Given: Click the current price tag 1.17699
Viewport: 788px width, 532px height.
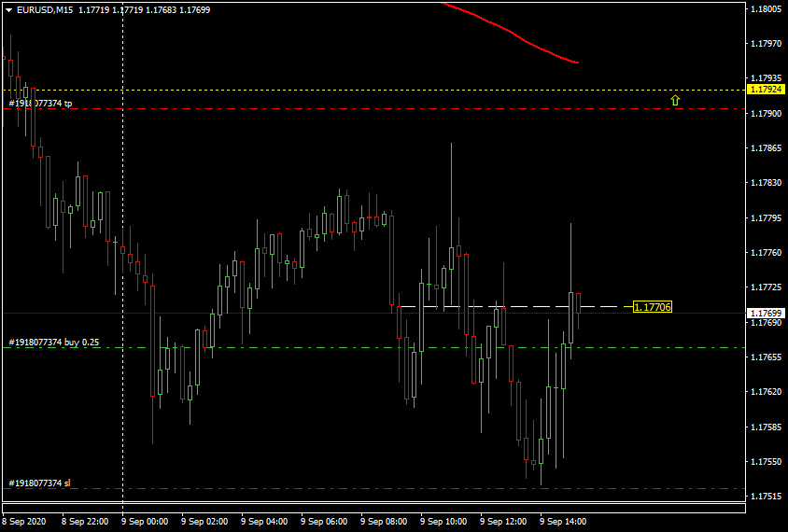Looking at the screenshot, I should point(766,314).
